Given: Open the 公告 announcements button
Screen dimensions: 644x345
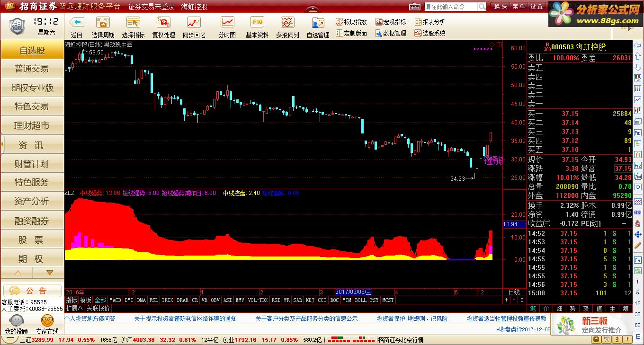Looking at the screenshot, I should tap(32, 291).
